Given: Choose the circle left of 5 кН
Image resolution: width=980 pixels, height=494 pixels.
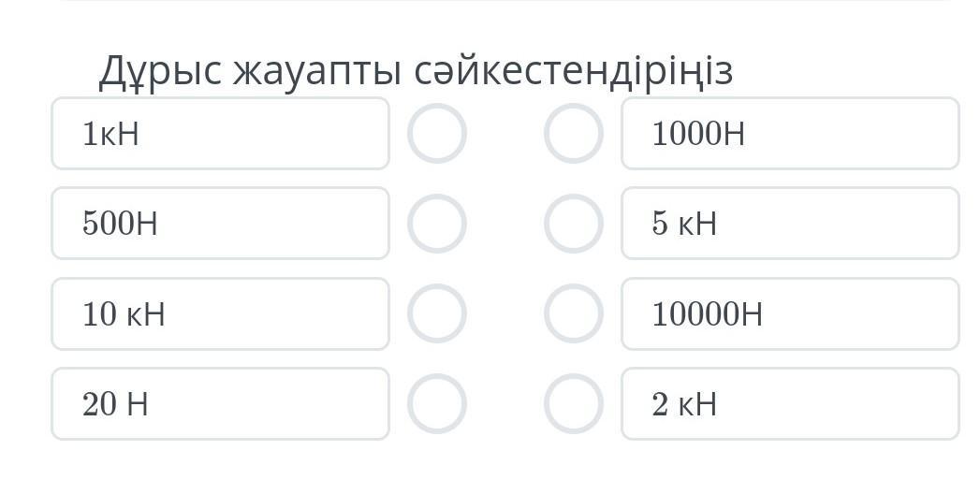Looking at the screenshot, I should (573, 224).
